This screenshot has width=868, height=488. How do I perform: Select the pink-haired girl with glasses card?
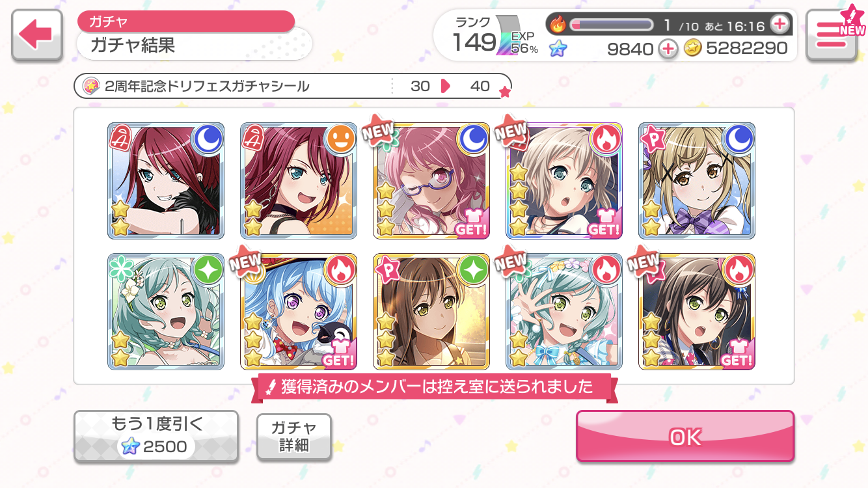[x=431, y=180]
